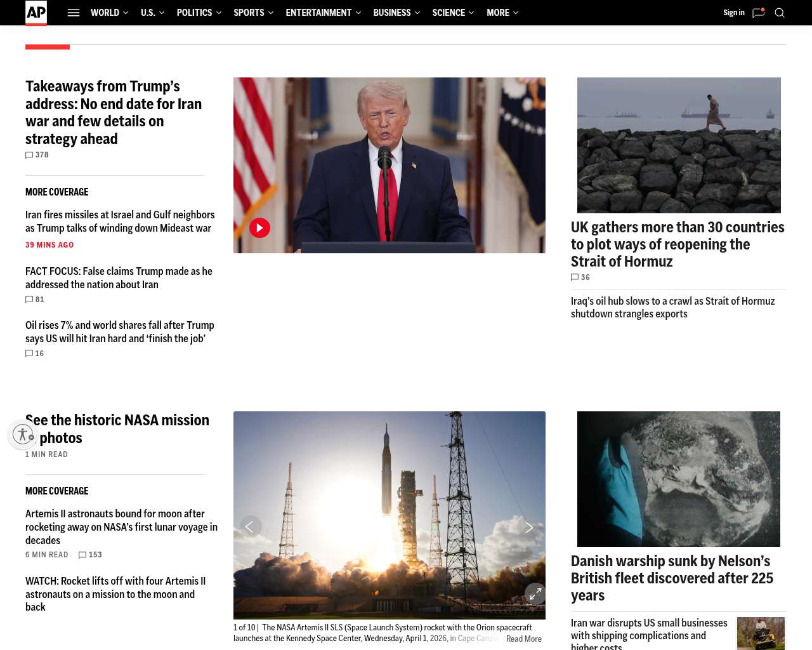812x650 pixels.
Task: Open the Strait of Hormuz rocks photo
Action: 679,145
